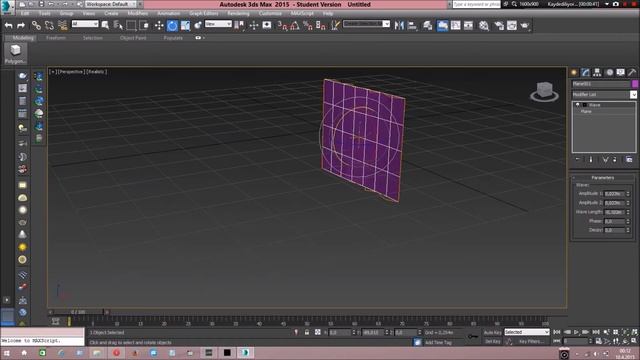
Task: Activate the Select Object tool
Action: pos(105,25)
